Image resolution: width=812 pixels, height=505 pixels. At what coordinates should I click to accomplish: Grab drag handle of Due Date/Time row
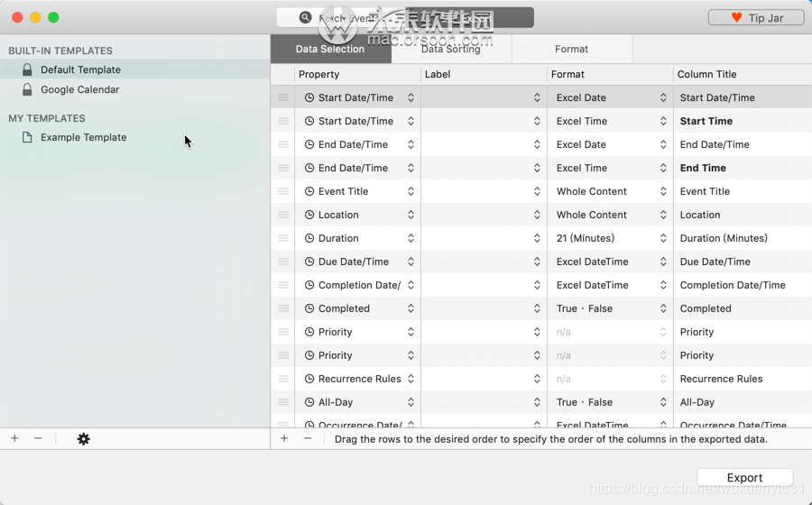click(x=283, y=262)
